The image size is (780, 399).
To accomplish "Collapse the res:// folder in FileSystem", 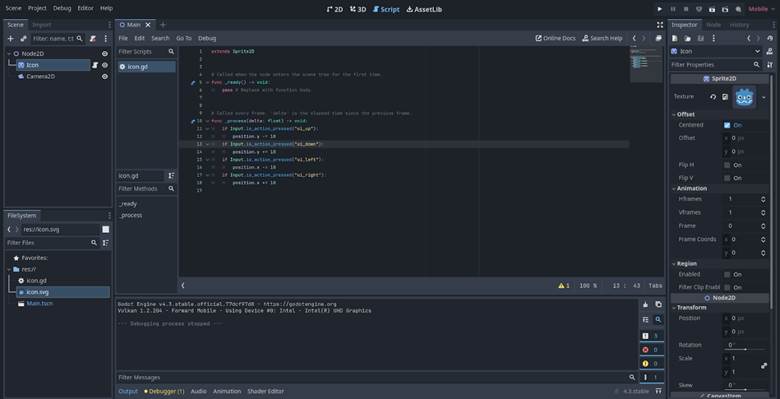I will (x=9, y=269).
